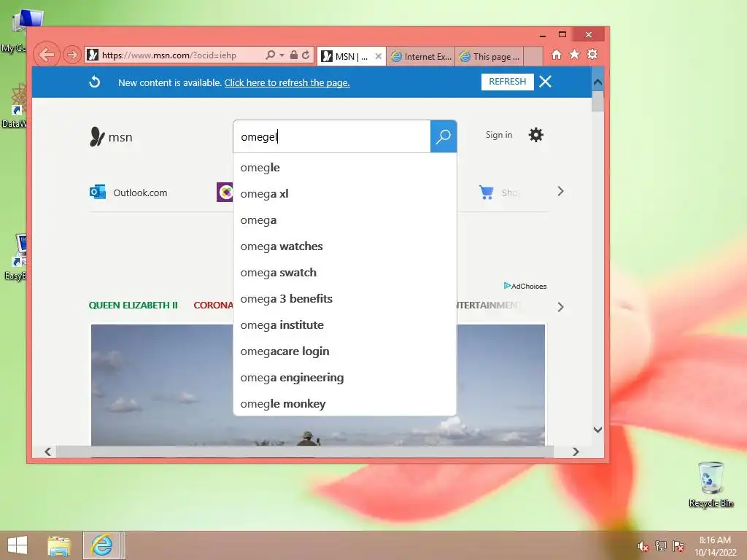Click 'Click here to refresh the page' link

pyautogui.click(x=287, y=83)
